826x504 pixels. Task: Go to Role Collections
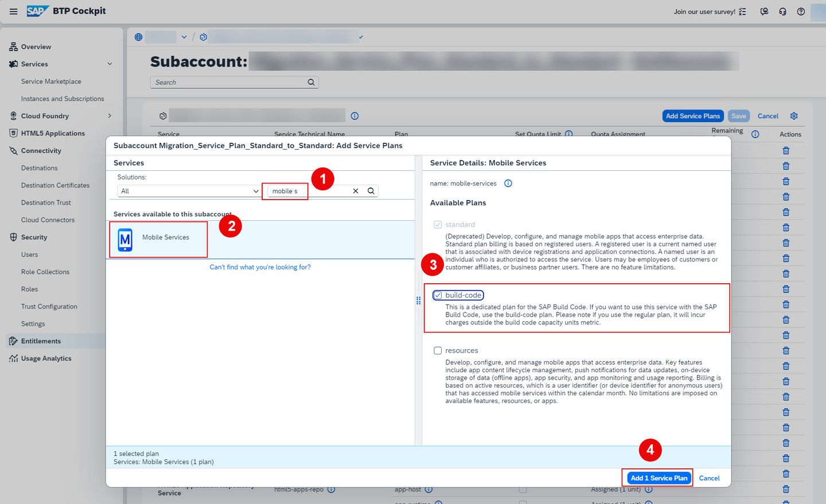tap(45, 272)
